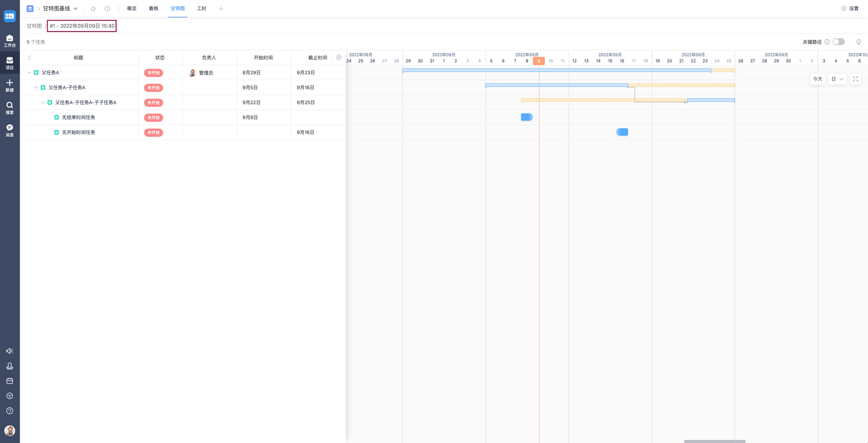Open the 甘特图基线 project name dropdown
This screenshot has height=443, width=868.
[60, 9]
